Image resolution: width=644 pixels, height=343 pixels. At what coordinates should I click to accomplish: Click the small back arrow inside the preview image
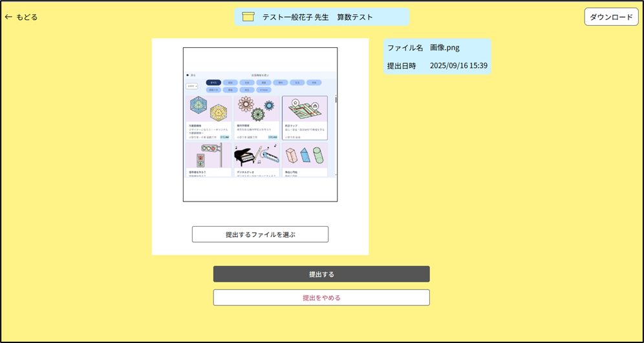click(188, 75)
